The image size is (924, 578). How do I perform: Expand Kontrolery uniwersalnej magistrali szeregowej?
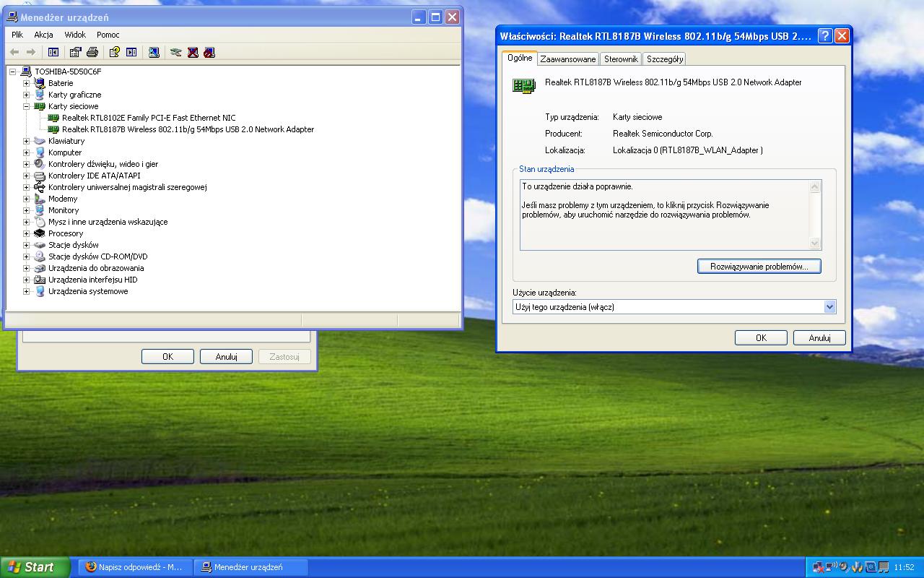[27, 187]
